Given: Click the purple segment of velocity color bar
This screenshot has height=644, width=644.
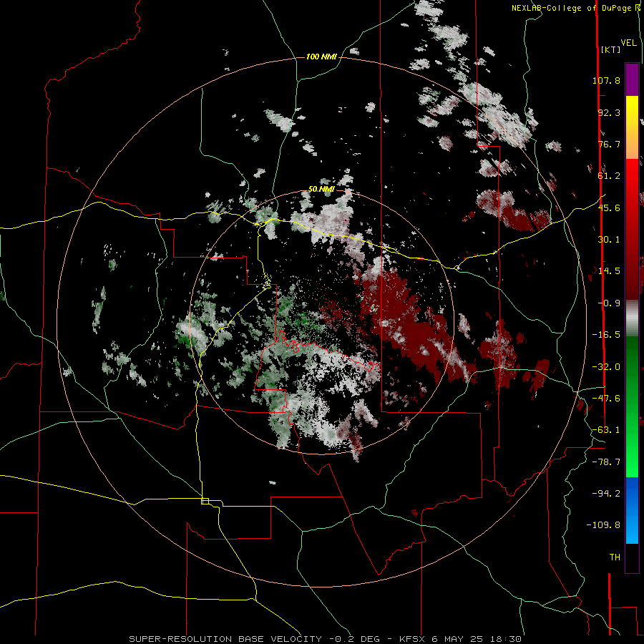Looking at the screenshot, I should pos(632,79).
